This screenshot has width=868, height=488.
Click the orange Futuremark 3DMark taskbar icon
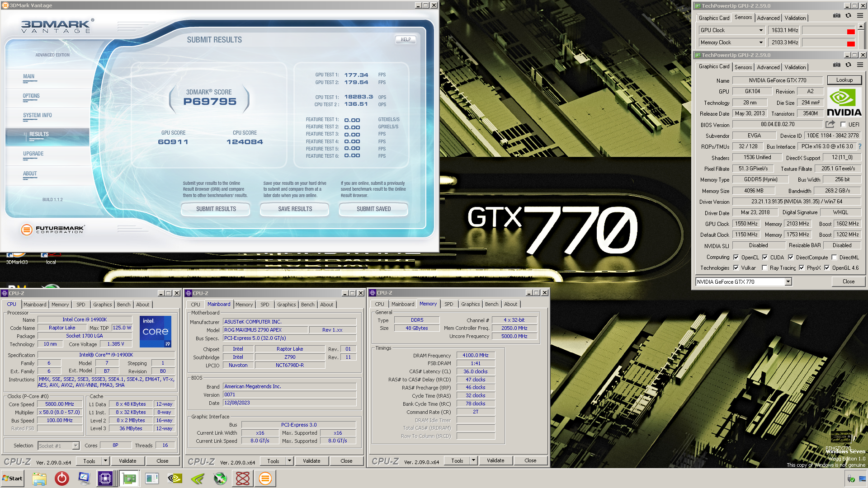[265, 479]
